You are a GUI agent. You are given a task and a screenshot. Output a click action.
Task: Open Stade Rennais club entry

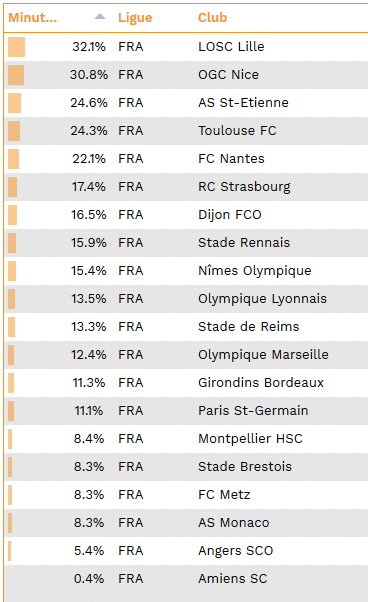click(x=244, y=243)
